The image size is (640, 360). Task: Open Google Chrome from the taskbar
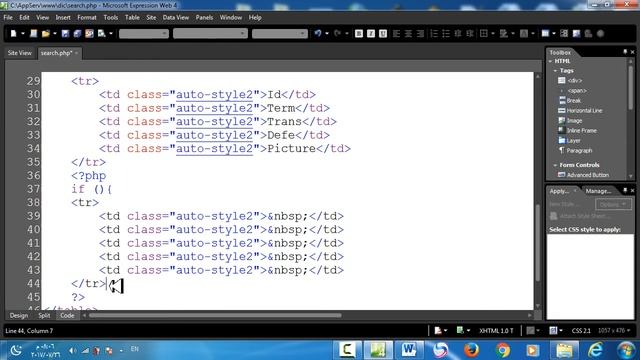(503, 350)
